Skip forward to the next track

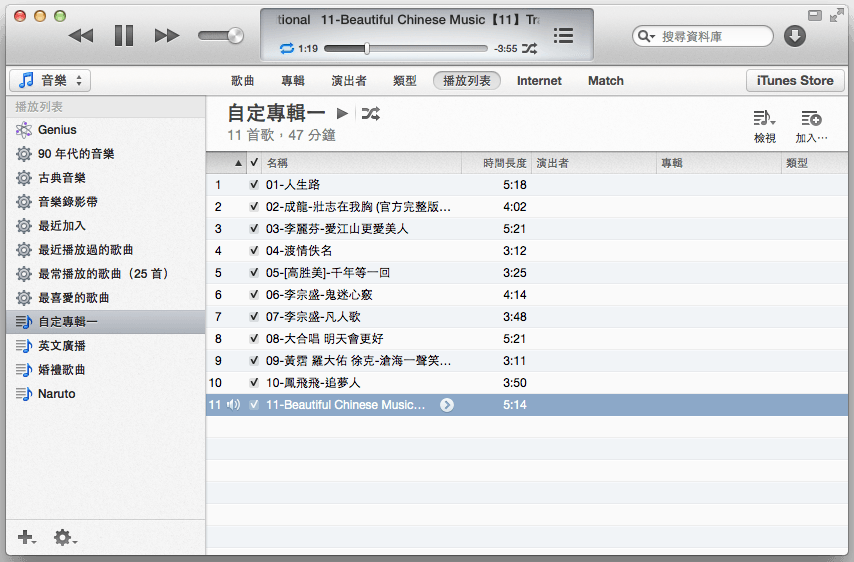click(x=167, y=36)
